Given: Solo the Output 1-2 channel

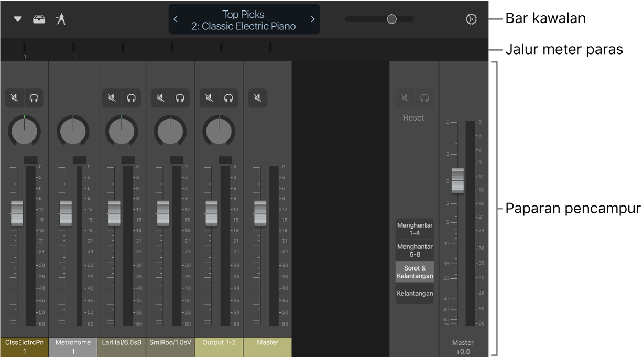Looking at the screenshot, I should point(228,98).
